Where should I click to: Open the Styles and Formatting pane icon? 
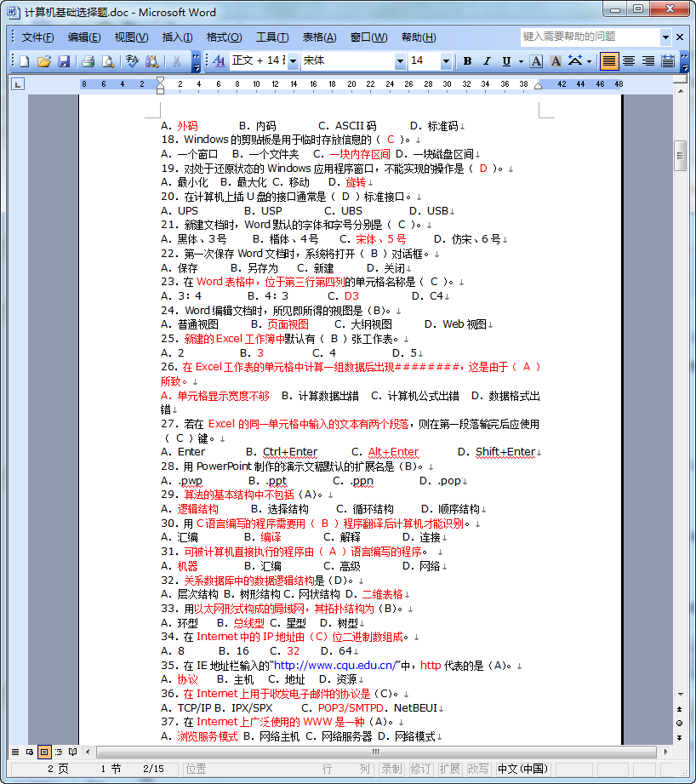pos(219,61)
